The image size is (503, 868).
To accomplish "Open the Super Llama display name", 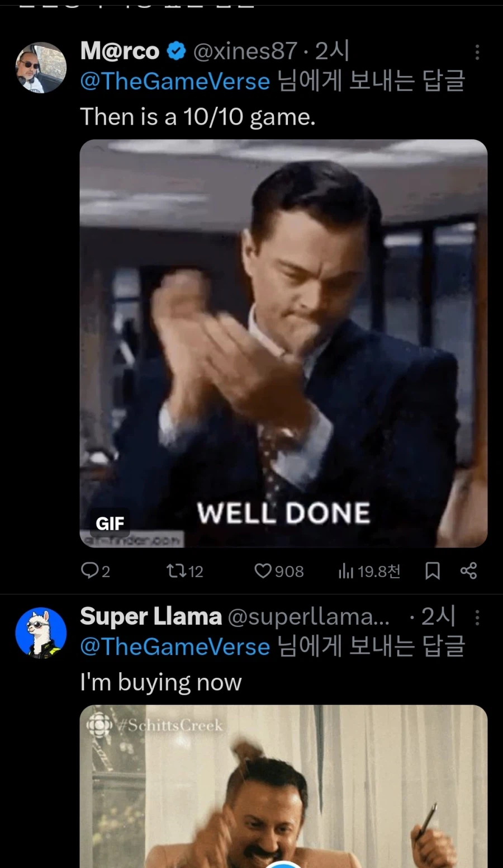I will pos(151,616).
